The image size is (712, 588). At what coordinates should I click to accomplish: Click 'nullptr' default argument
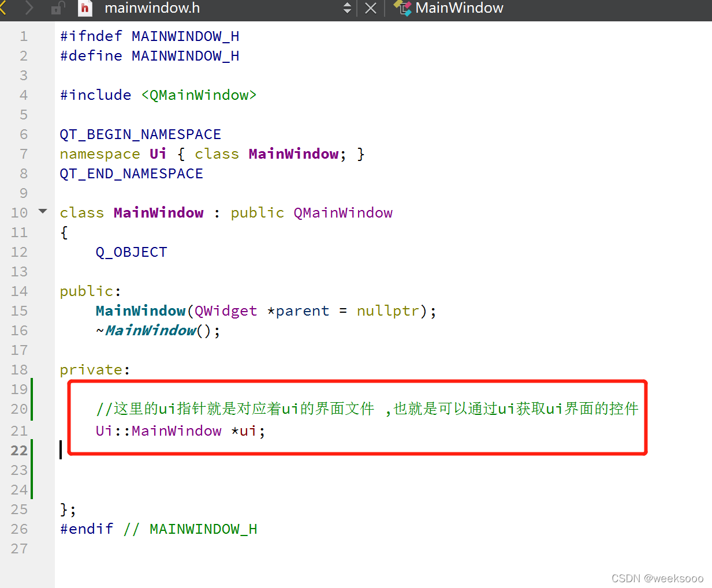tap(388, 311)
